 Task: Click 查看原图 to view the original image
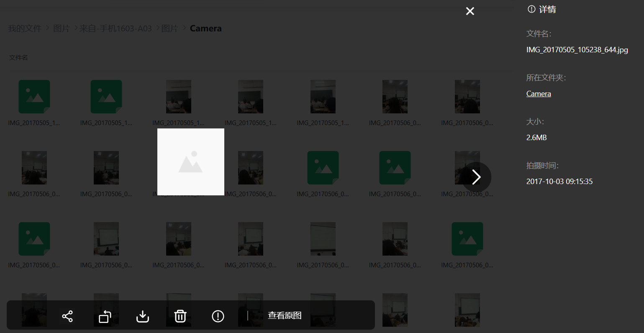click(285, 315)
